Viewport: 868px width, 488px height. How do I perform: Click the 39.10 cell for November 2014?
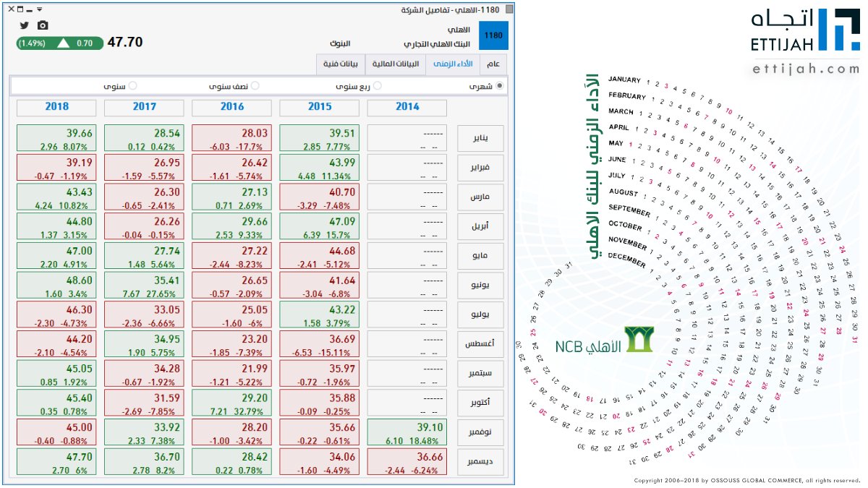(x=407, y=432)
